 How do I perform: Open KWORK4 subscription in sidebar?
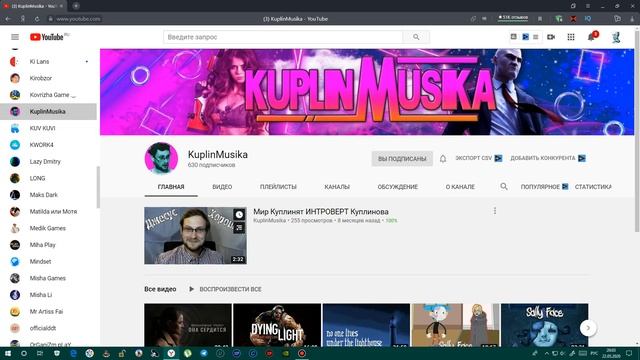click(x=48, y=145)
